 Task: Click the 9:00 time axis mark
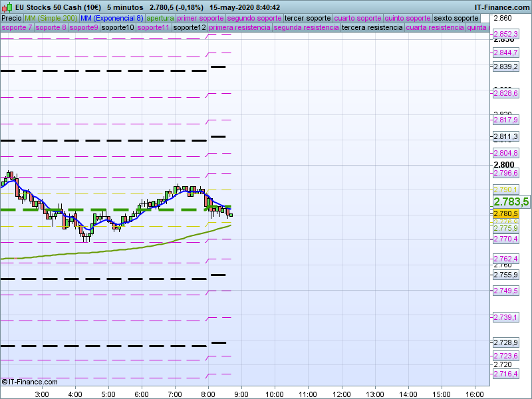[241, 394]
